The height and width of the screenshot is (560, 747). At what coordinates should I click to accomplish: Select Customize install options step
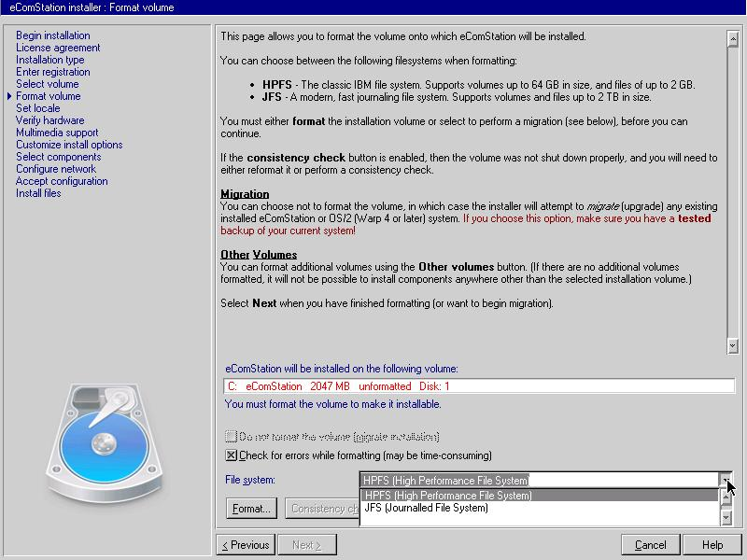(x=69, y=145)
